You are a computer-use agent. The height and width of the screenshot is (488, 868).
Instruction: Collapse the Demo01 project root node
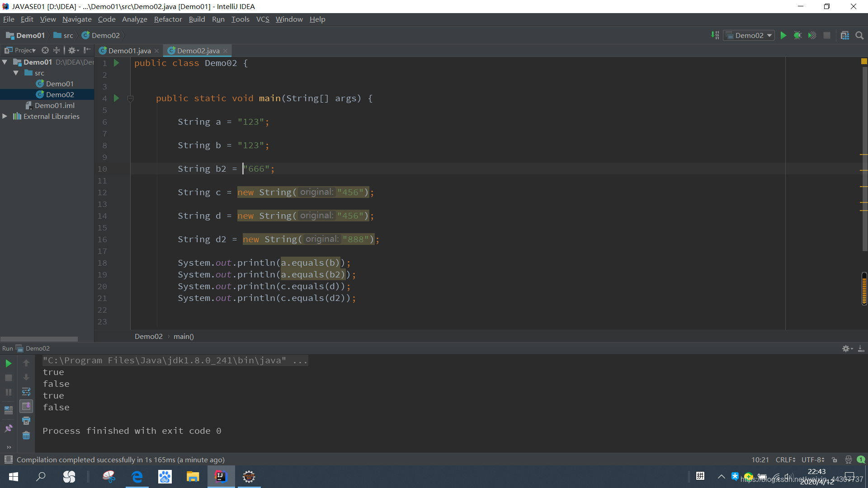[x=5, y=62]
